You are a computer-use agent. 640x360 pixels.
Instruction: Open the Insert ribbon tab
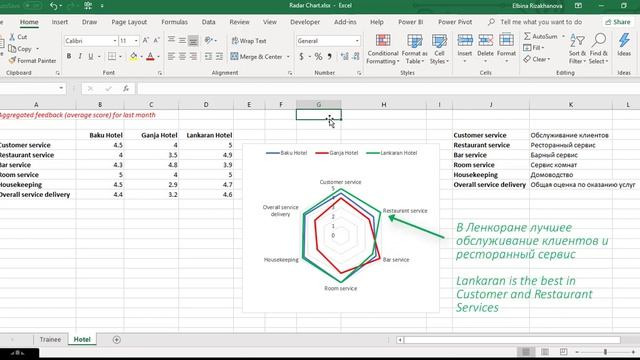[60, 22]
